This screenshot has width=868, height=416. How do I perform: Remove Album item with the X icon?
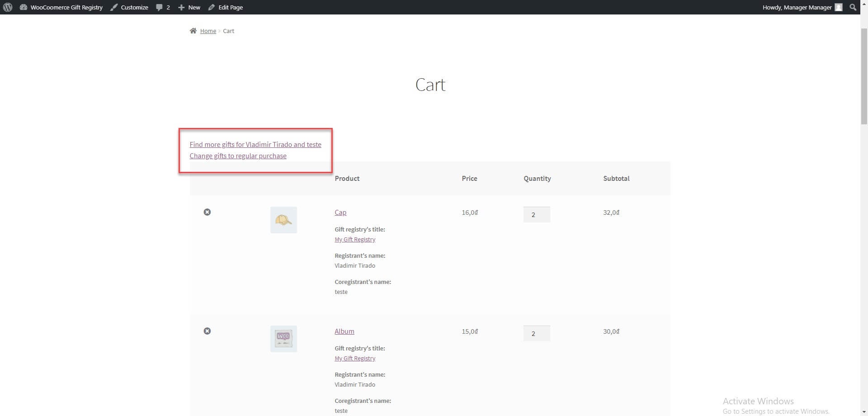coord(207,331)
